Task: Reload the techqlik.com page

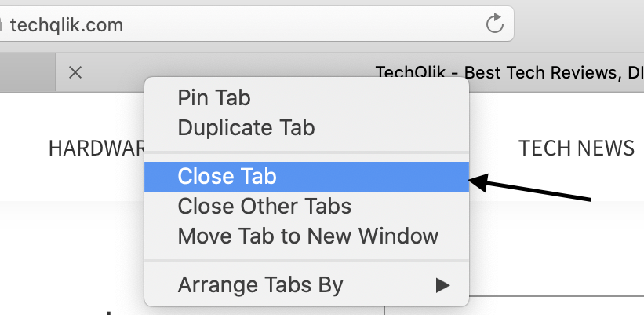Action: click(x=495, y=24)
